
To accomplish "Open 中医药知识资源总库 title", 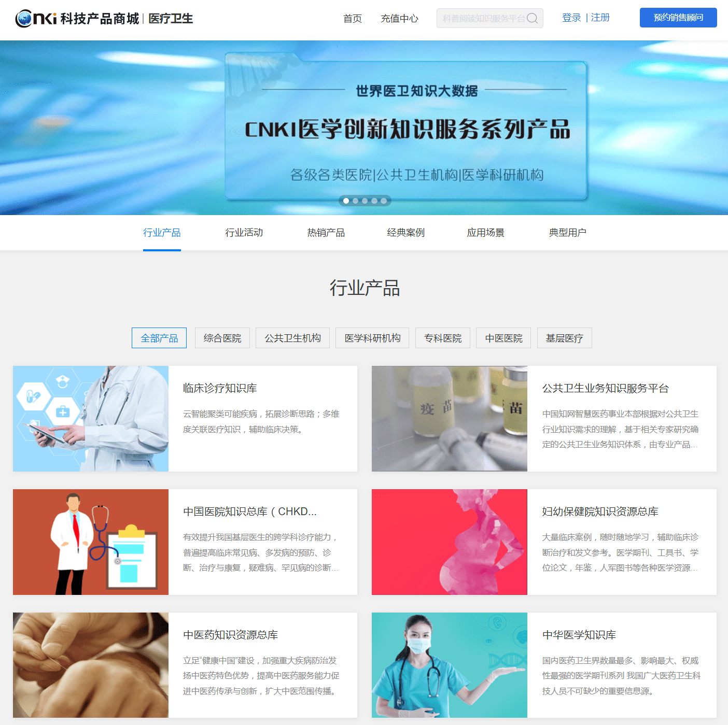I will pos(231,635).
